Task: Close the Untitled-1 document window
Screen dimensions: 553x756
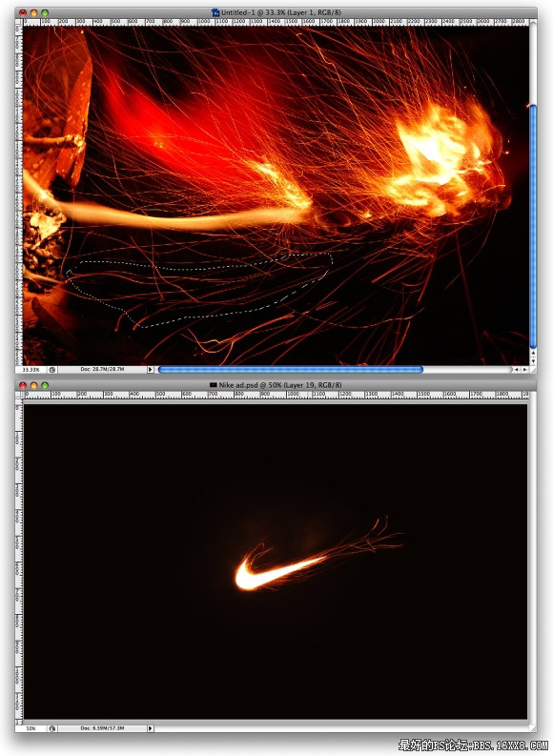Action: point(23,13)
